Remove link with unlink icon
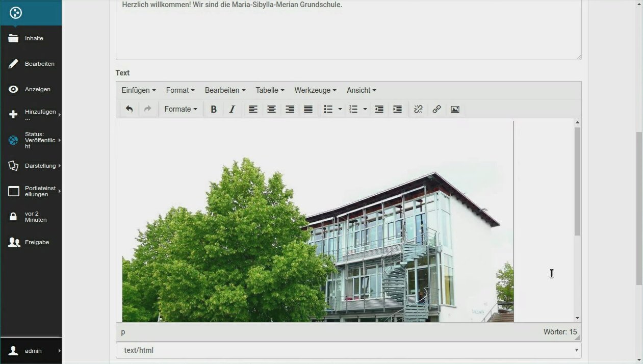This screenshot has width=643, height=364. [x=418, y=109]
